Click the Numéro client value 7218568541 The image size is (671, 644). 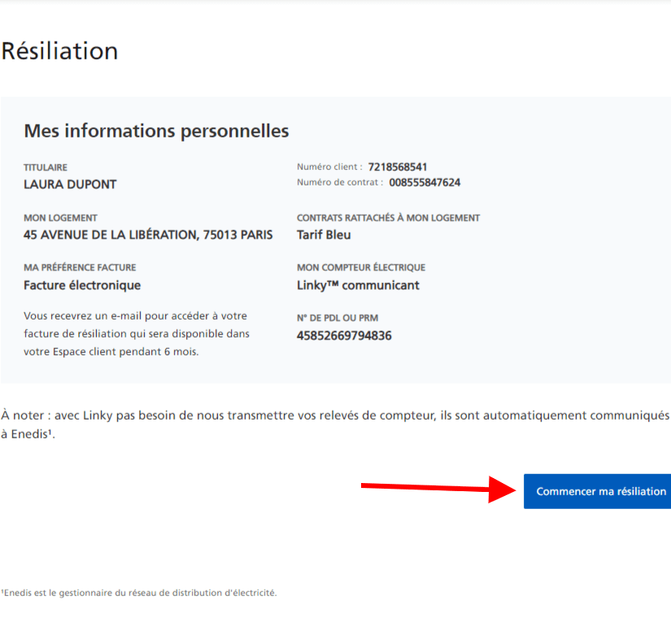tap(398, 167)
